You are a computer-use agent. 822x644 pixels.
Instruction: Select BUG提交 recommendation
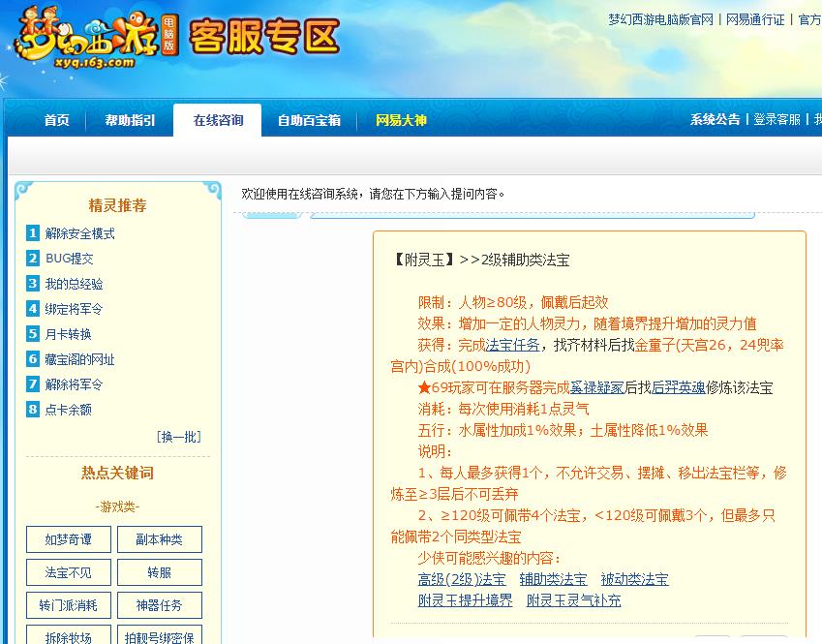[x=69, y=259]
